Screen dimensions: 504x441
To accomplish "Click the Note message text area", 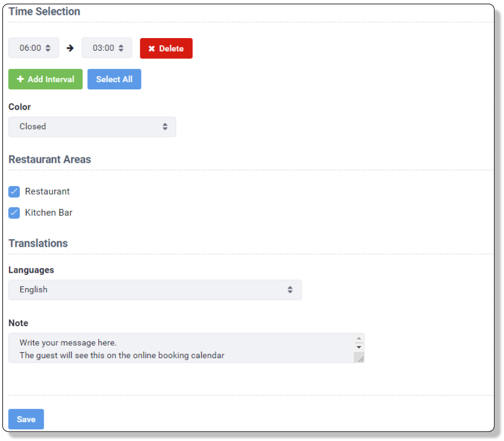I will [x=177, y=348].
